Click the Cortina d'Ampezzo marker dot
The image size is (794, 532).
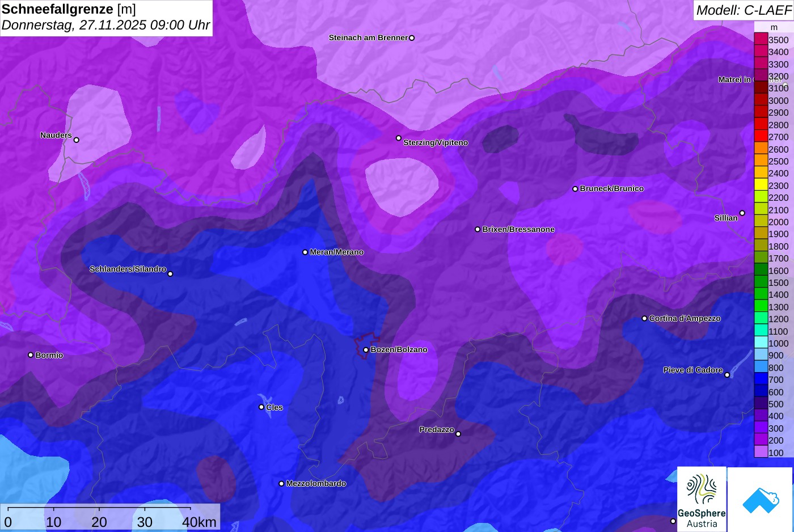click(x=644, y=319)
